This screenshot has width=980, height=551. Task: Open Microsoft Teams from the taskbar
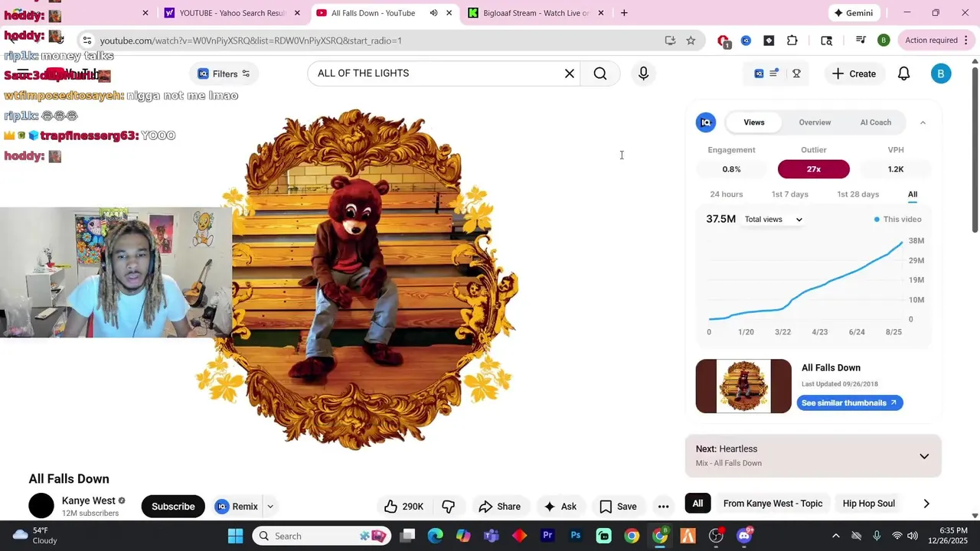(x=491, y=536)
